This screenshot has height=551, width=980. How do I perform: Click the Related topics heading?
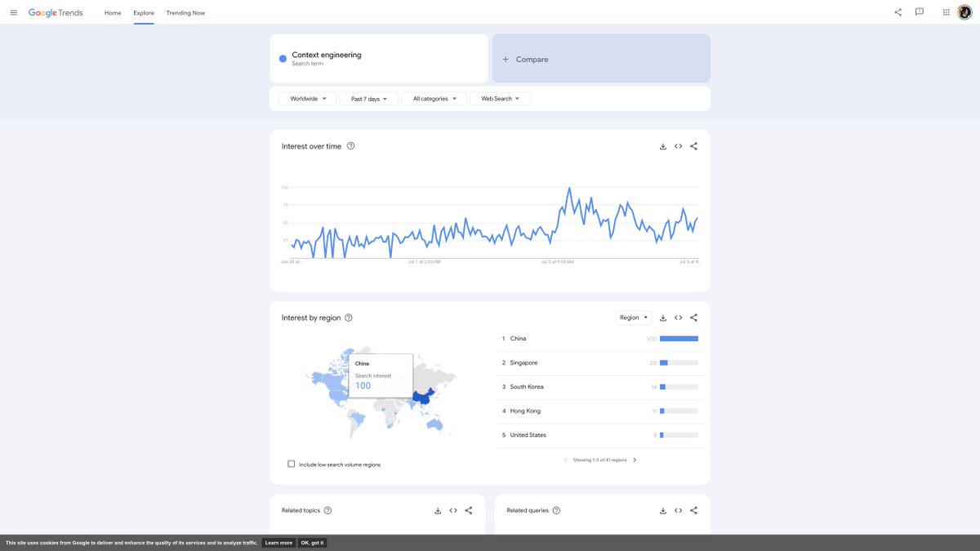[301, 510]
